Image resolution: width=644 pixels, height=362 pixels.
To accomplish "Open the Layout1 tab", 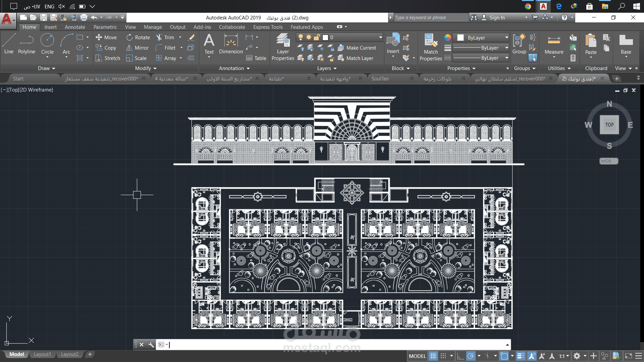I will 42,354.
